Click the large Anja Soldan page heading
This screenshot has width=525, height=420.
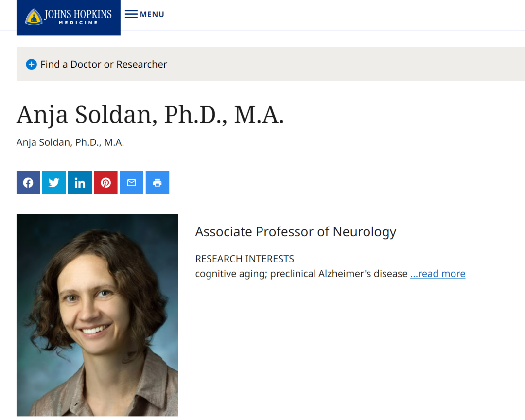tap(150, 115)
